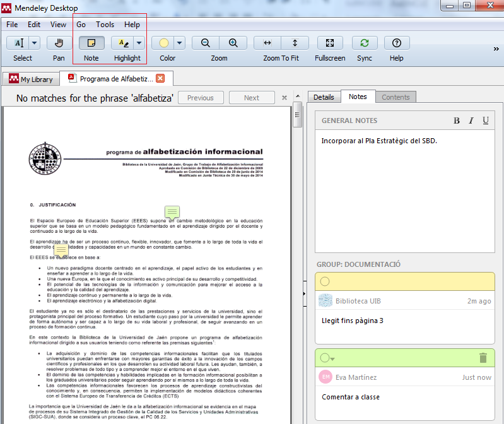Viewport: 504px width, 424px height.
Task: Switch to the My Library tab
Action: click(x=31, y=79)
